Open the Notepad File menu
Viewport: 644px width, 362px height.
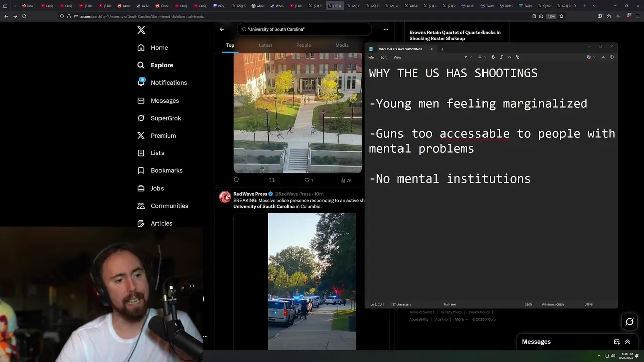pyautogui.click(x=371, y=57)
